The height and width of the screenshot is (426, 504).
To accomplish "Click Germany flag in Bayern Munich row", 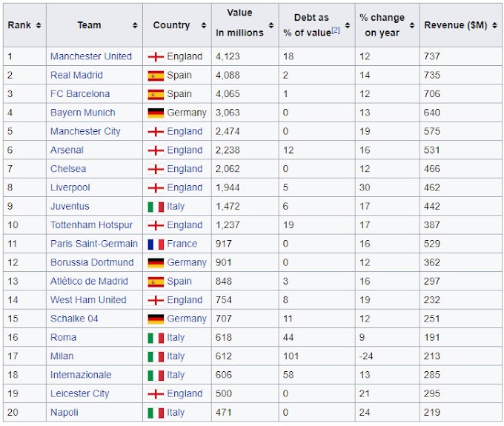I will click(156, 113).
